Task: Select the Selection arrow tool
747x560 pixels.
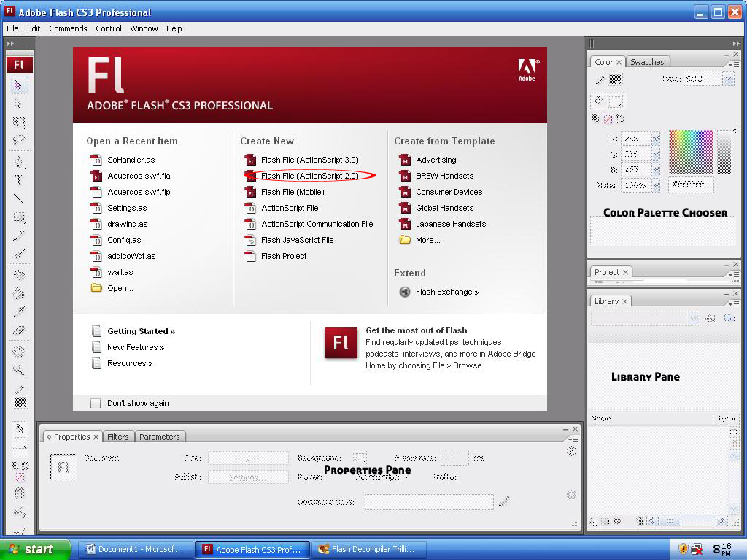Action: [19, 86]
